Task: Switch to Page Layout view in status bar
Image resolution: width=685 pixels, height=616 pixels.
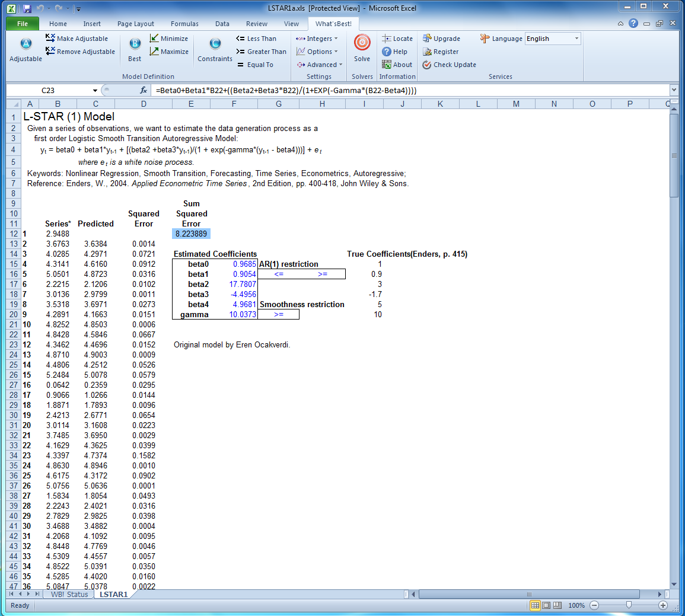Action: point(546,605)
